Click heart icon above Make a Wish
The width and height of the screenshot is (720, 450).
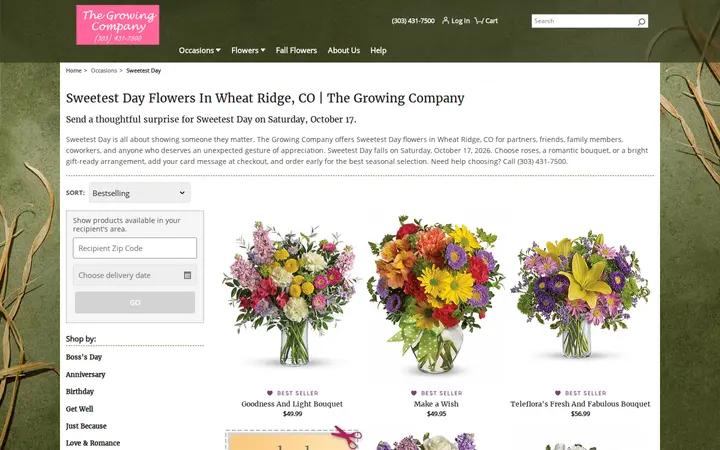[x=414, y=393]
